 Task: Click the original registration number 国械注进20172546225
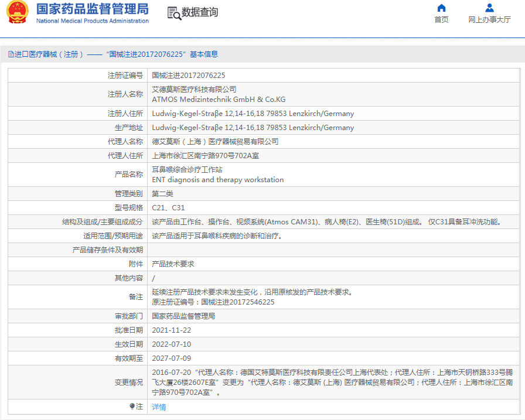click(x=237, y=302)
